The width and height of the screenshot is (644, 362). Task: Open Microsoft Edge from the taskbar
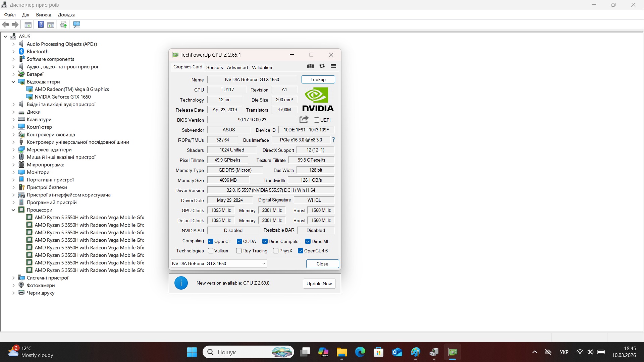pyautogui.click(x=360, y=352)
